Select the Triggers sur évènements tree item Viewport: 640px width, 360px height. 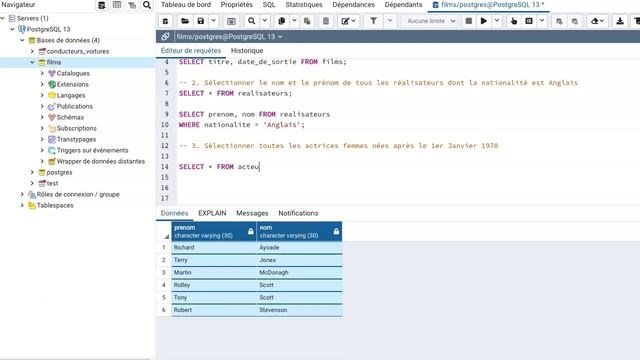coord(92,151)
